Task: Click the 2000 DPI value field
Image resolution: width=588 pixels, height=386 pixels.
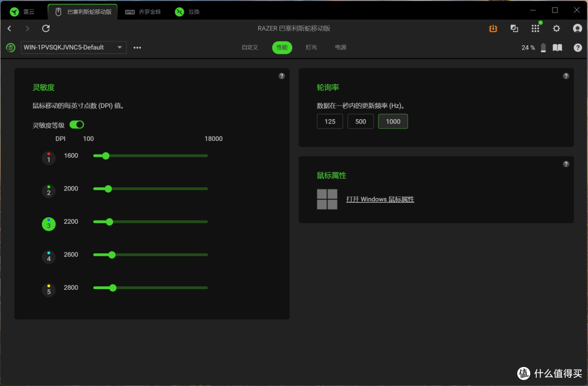Action: [x=71, y=188]
